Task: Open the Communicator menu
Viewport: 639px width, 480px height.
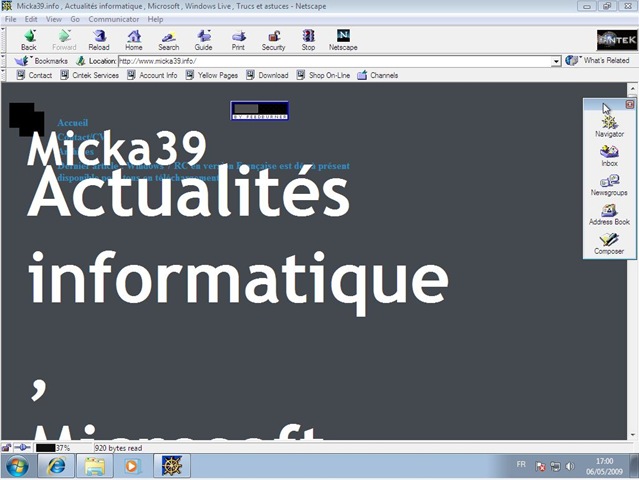Action: click(114, 19)
